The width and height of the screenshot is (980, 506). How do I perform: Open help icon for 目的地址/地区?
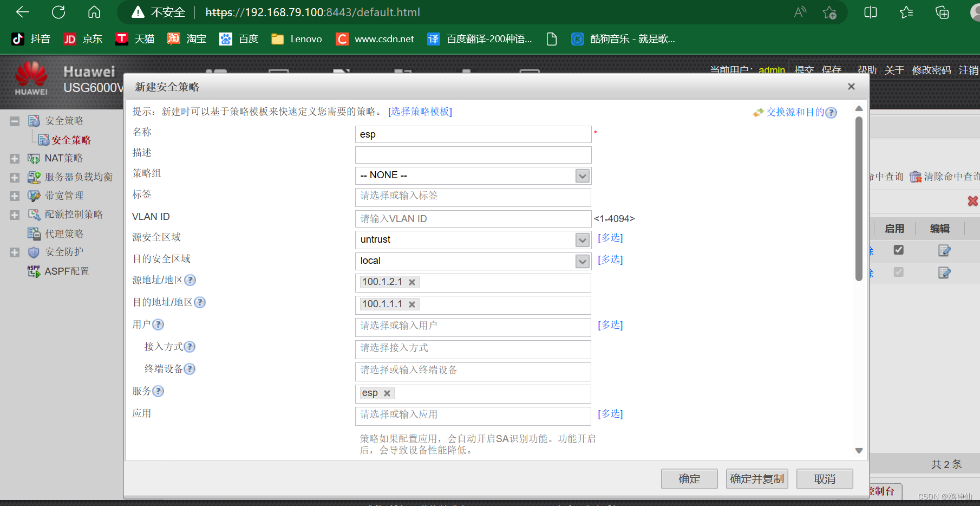pos(200,302)
